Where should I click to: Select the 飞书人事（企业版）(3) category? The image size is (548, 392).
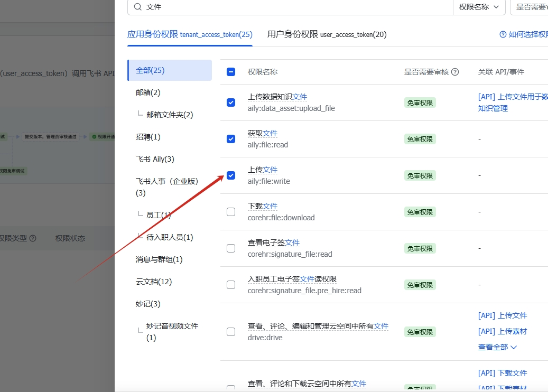coord(167,187)
